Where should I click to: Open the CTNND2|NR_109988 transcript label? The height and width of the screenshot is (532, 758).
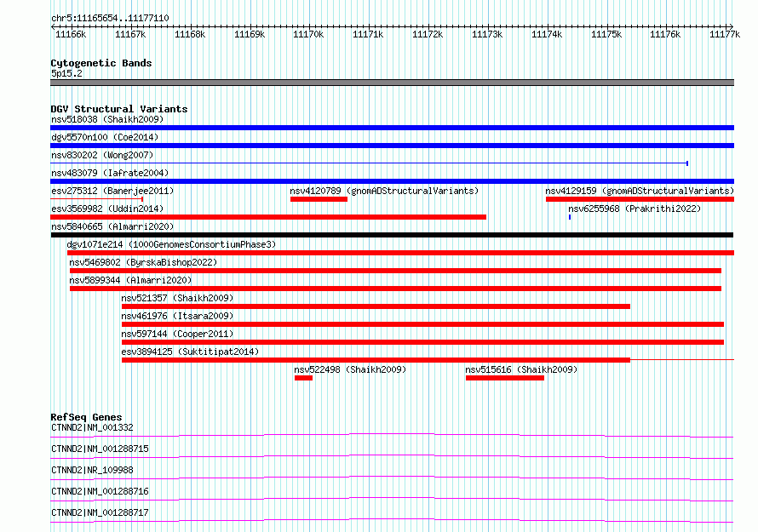coord(92,470)
